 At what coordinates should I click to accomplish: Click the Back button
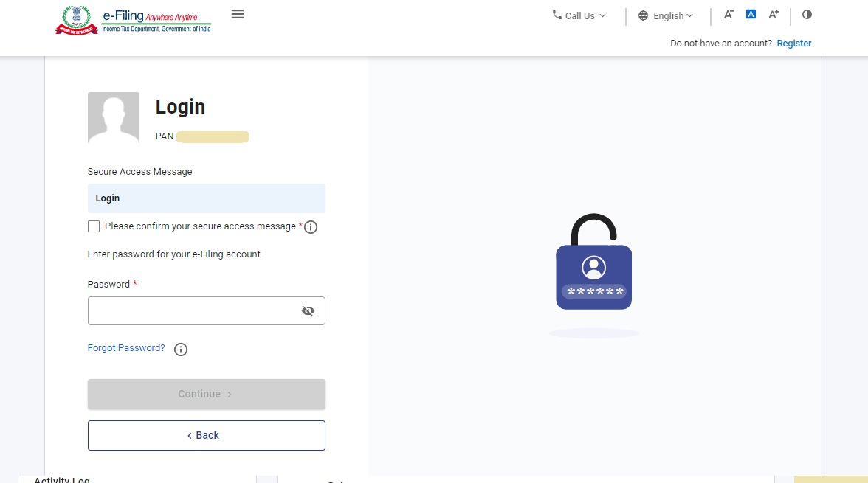(x=206, y=435)
